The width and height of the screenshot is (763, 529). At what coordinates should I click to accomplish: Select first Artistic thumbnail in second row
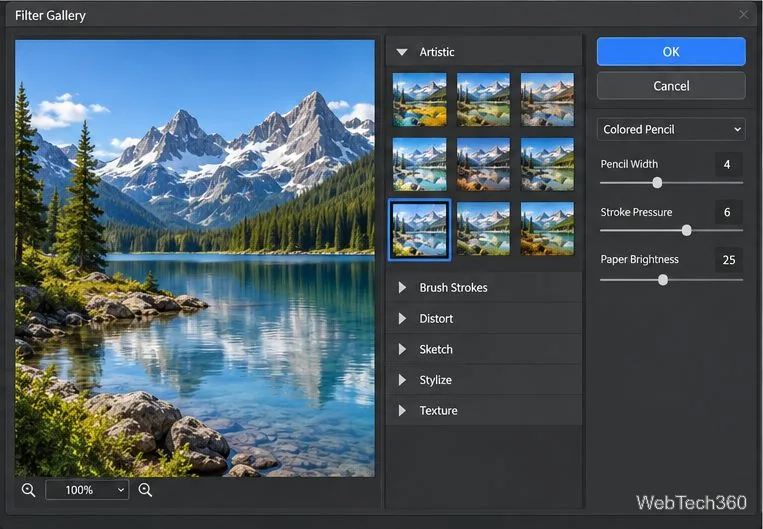coord(419,164)
